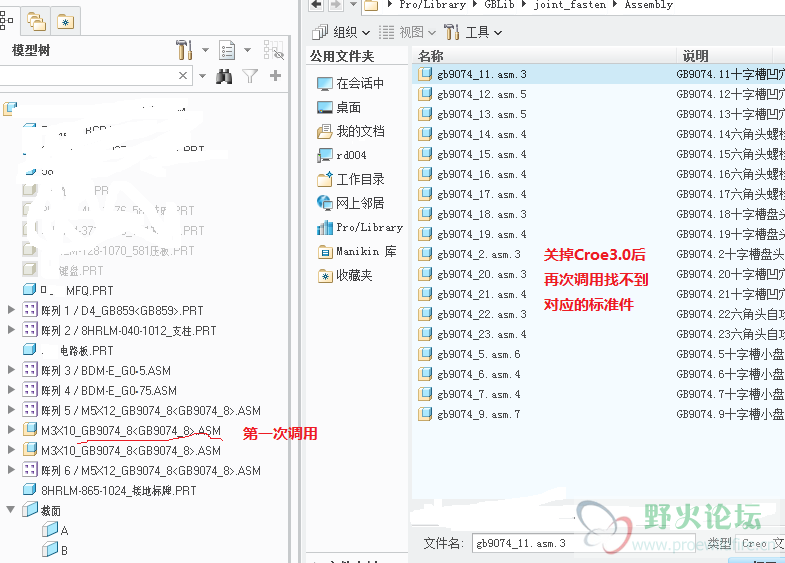Open Manikin 库 library
The image size is (785, 563).
[357, 252]
